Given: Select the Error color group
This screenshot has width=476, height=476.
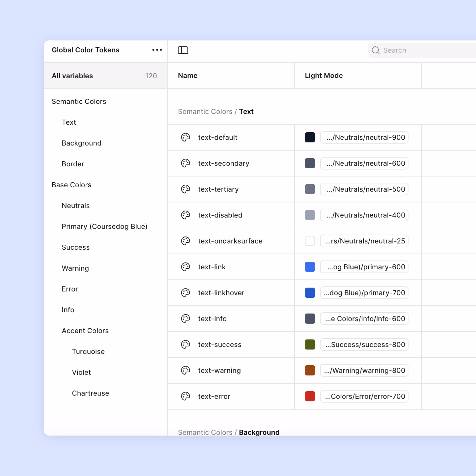Looking at the screenshot, I should [70, 289].
